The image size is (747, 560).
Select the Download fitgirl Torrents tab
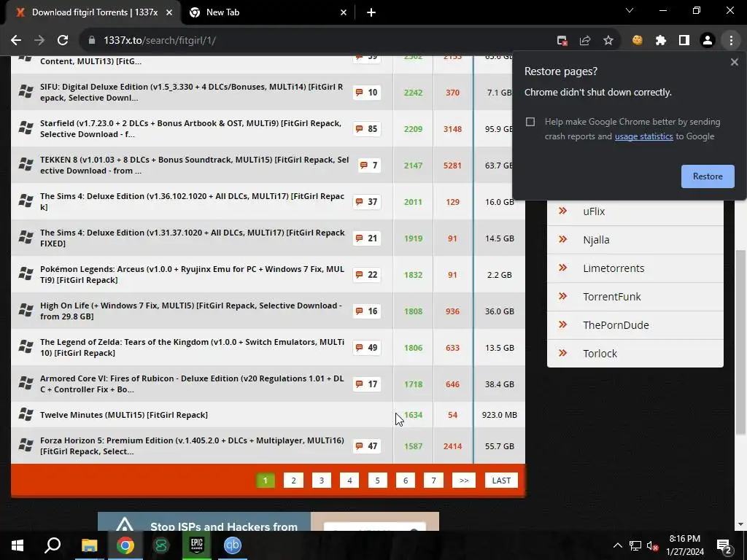(93, 12)
